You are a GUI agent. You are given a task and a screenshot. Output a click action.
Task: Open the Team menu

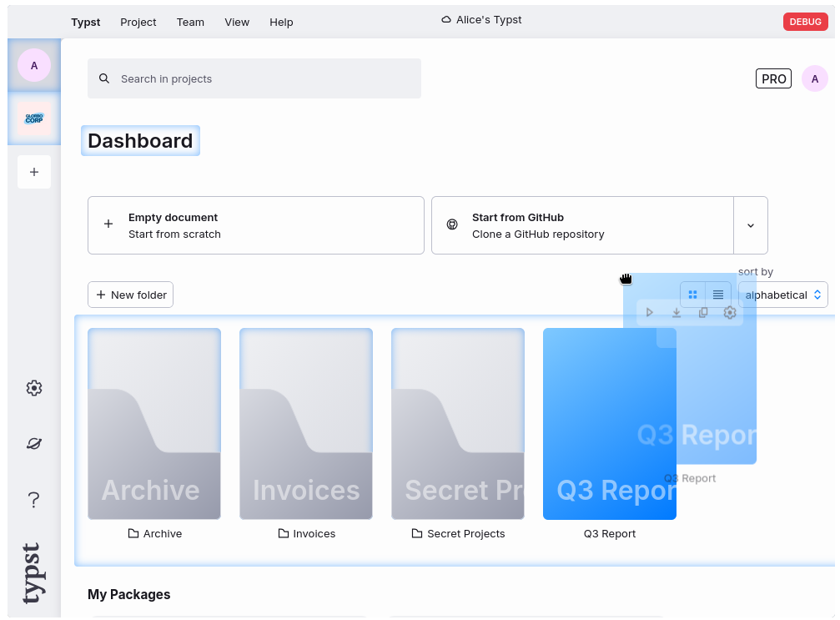tap(190, 22)
